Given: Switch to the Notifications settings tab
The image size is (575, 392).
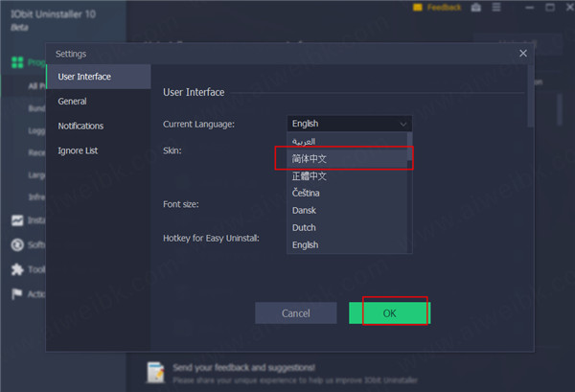Looking at the screenshot, I should click(x=80, y=126).
